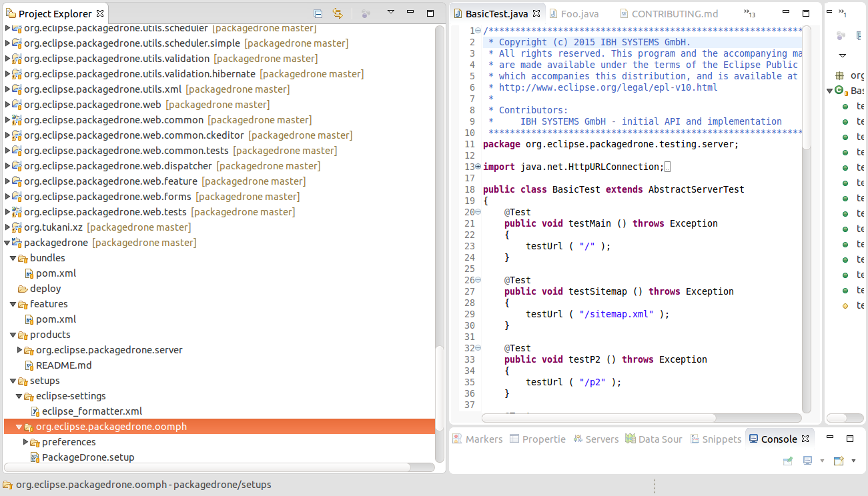Pin the Console using the pin icon
The width and height of the screenshot is (868, 496).
pos(788,460)
